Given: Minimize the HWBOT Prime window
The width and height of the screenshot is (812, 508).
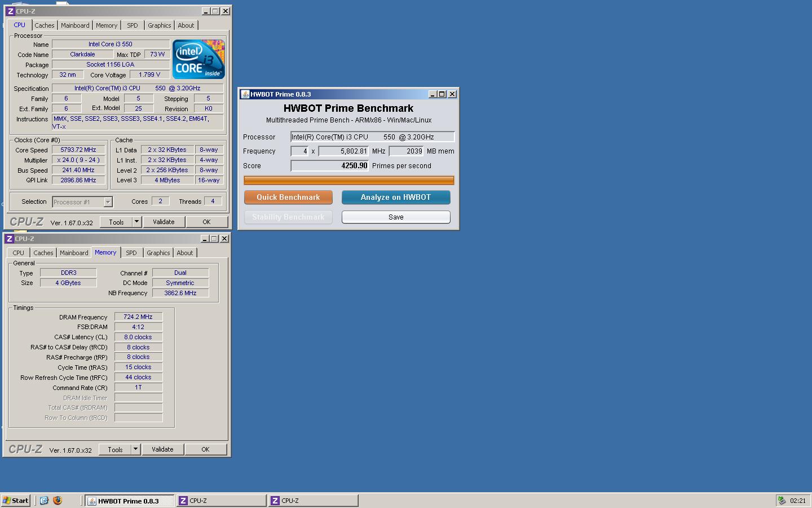Looking at the screenshot, I should pos(433,94).
